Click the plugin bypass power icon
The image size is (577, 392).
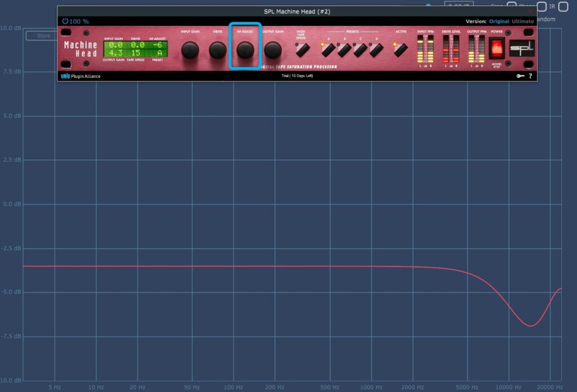tap(65, 21)
